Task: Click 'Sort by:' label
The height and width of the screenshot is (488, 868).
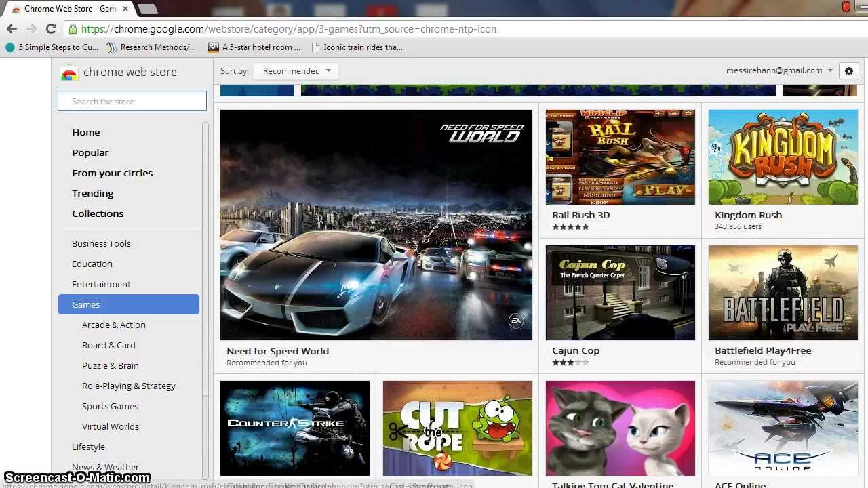Action: 235,70
